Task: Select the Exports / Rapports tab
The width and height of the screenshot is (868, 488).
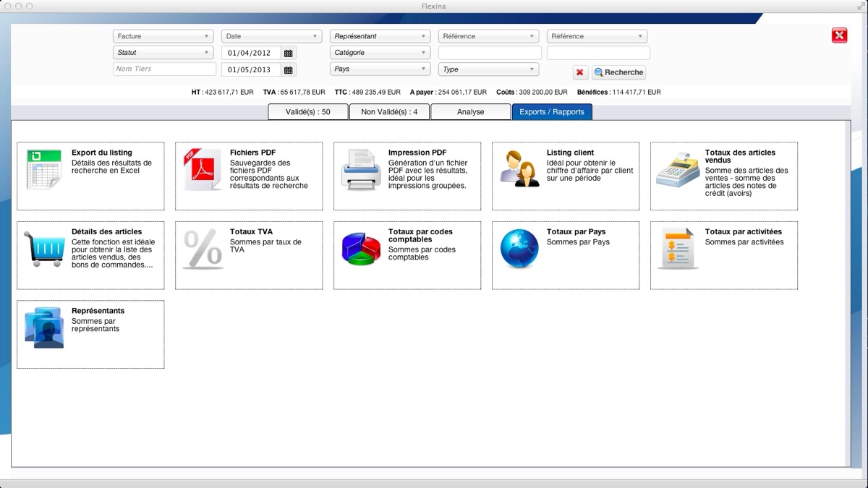Action: pos(552,112)
